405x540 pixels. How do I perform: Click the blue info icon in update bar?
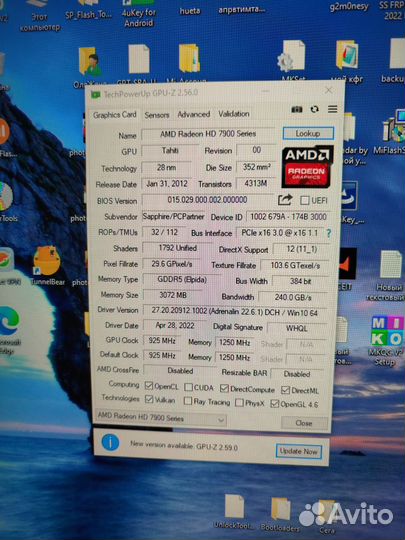click(x=111, y=443)
